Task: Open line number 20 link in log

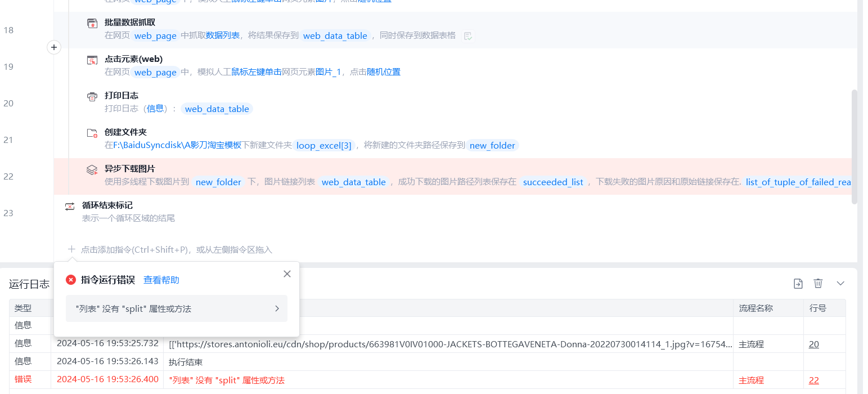Action: point(814,344)
